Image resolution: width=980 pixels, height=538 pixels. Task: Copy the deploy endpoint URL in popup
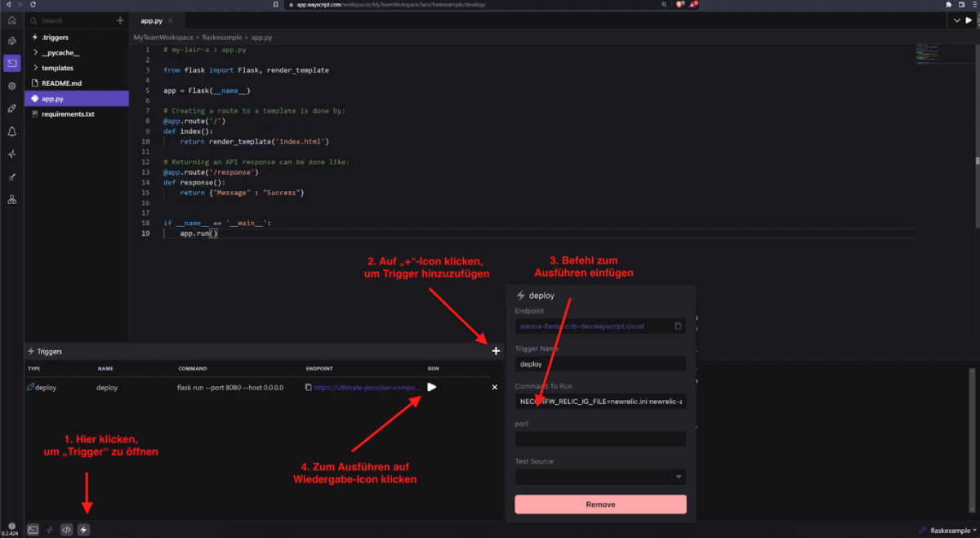click(678, 326)
